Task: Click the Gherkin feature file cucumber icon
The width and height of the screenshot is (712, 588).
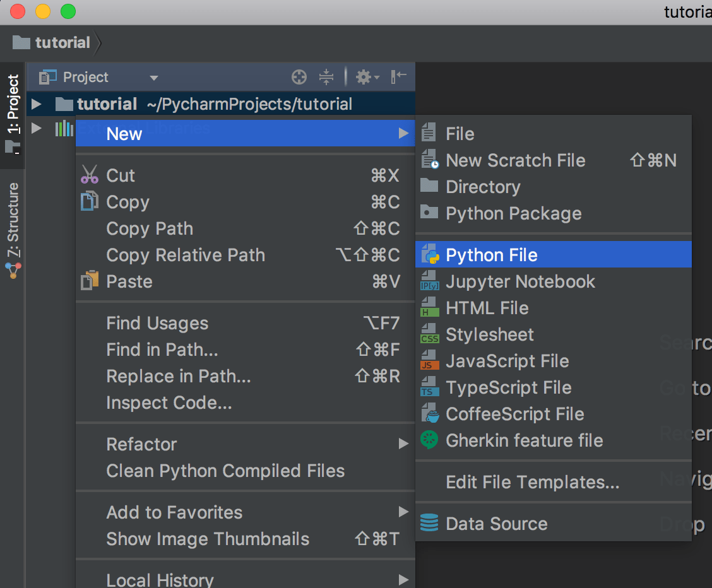Action: [430, 440]
